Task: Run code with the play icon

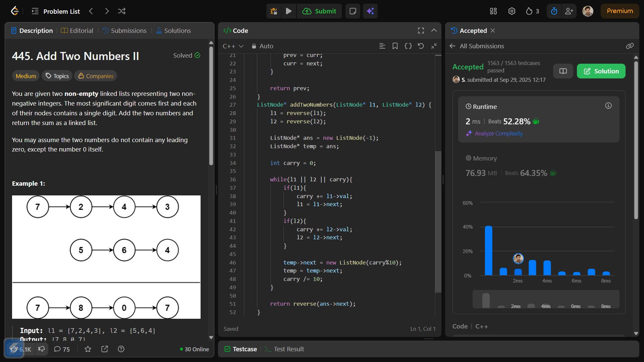Action: click(288, 11)
